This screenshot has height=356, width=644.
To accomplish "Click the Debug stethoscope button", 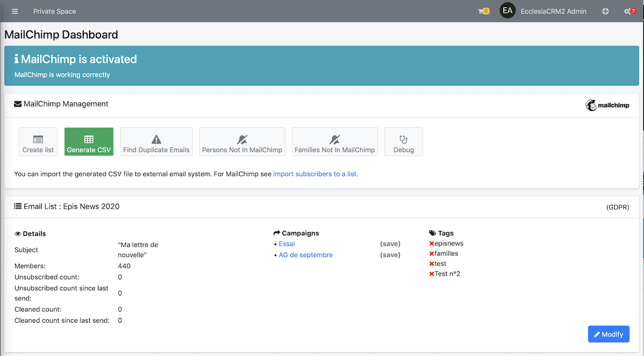I will click(x=404, y=142).
